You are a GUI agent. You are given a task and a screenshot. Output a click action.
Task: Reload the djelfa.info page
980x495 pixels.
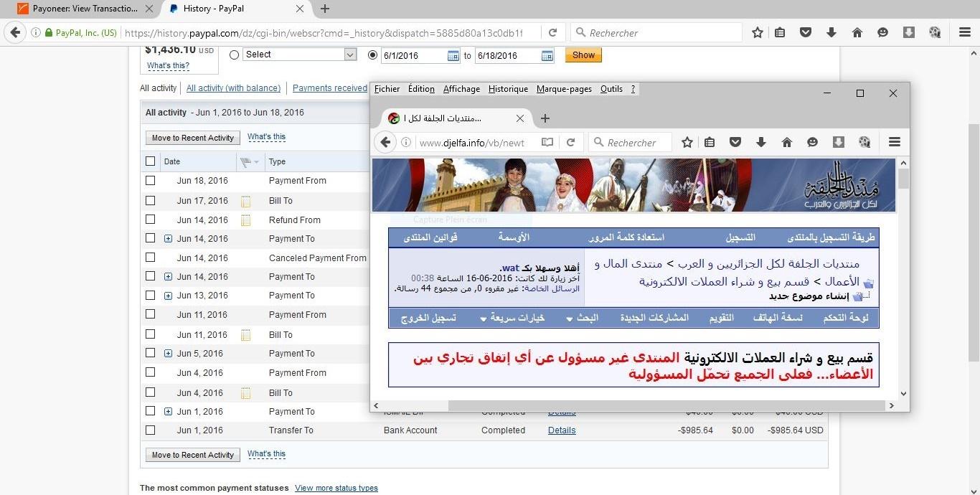tap(571, 142)
